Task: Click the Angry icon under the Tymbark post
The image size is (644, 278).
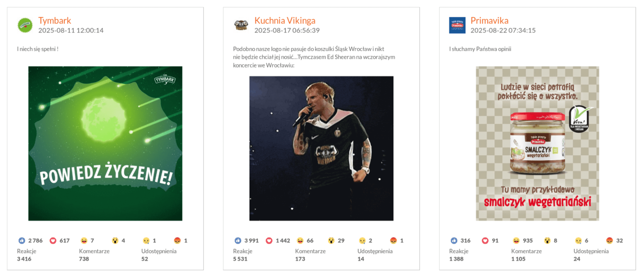Action: [177, 240]
